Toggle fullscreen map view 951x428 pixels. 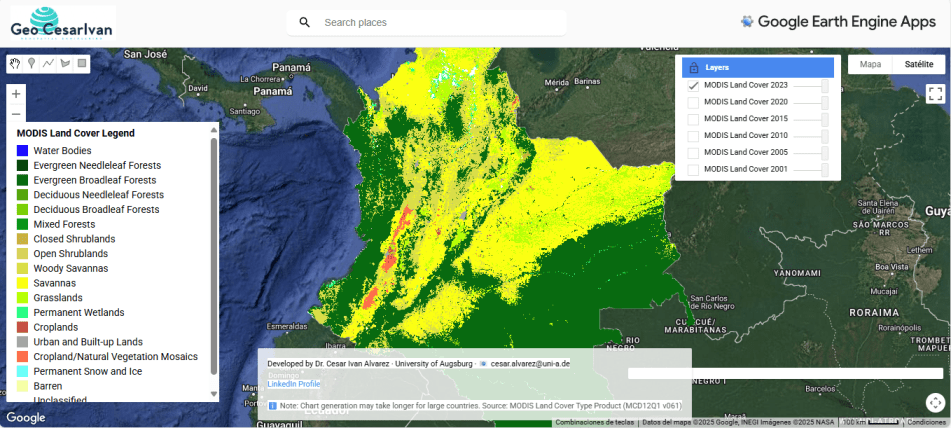935,94
